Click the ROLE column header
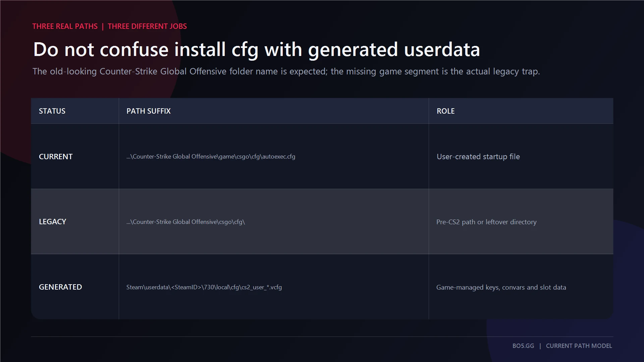 click(x=521, y=111)
